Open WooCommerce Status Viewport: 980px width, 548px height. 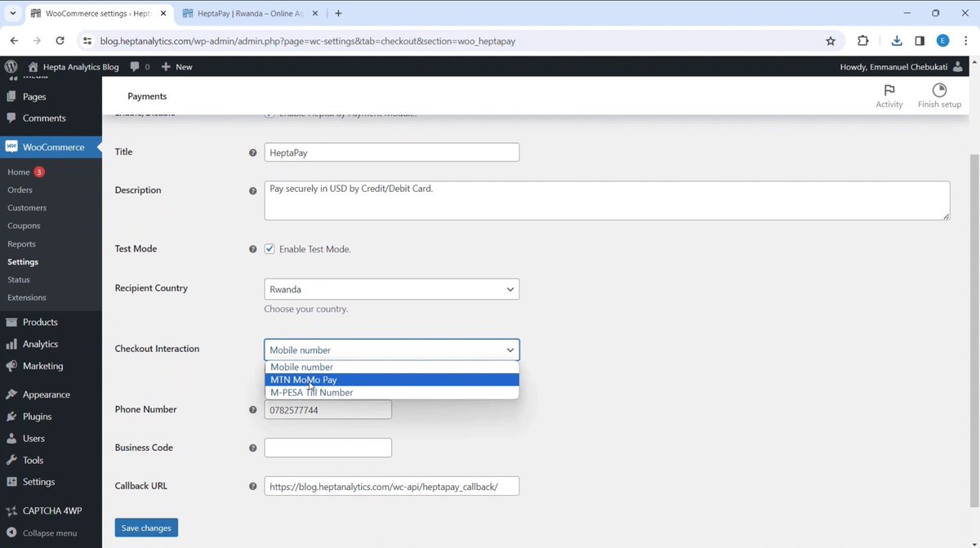pyautogui.click(x=19, y=280)
